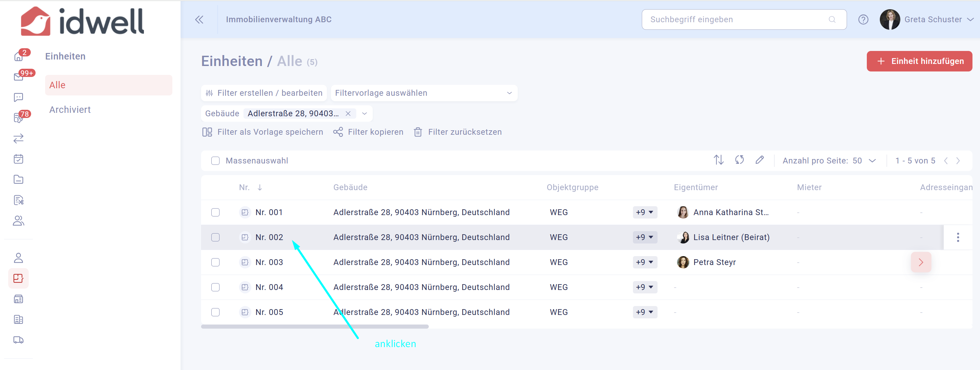Open Filter erstellen / bearbeiten
The image size is (980, 370).
point(264,93)
